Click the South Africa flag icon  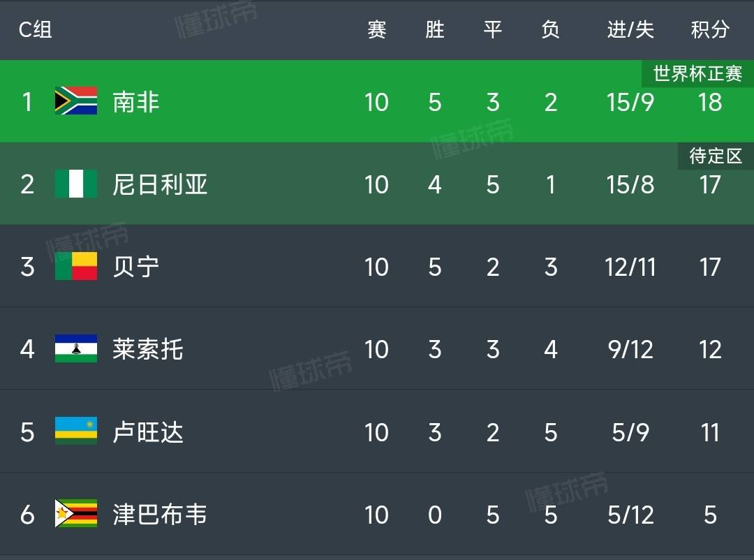pyautogui.click(x=76, y=101)
